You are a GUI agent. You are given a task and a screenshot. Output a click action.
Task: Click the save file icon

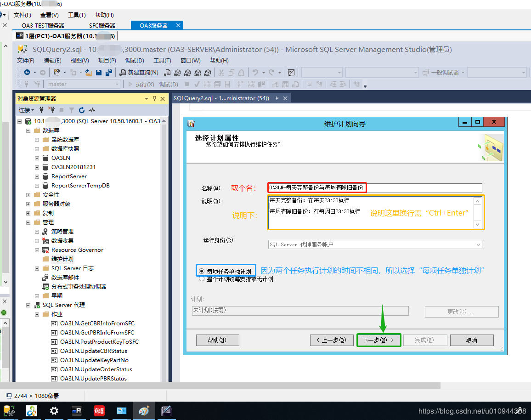pyautogui.click(x=99, y=72)
